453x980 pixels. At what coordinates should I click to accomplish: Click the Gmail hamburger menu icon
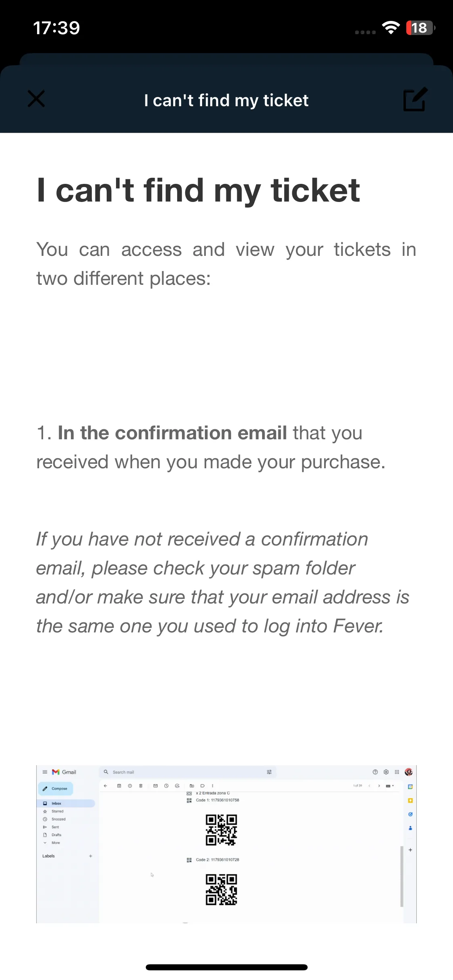point(45,772)
